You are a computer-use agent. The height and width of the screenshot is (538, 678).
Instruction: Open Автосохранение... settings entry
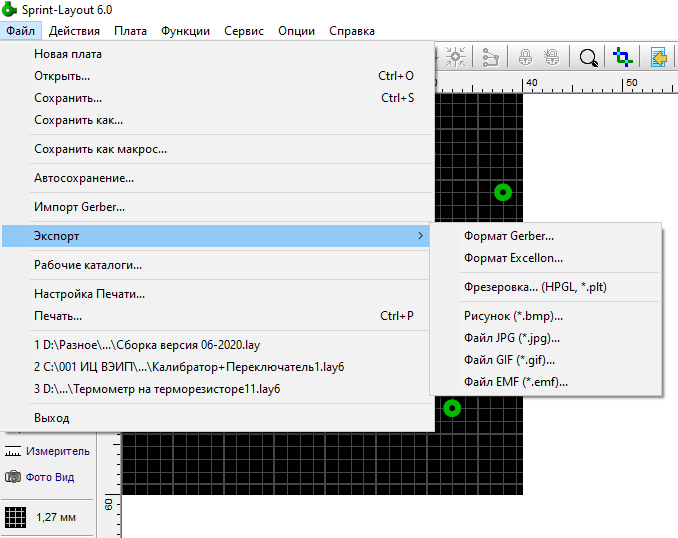coord(218,178)
